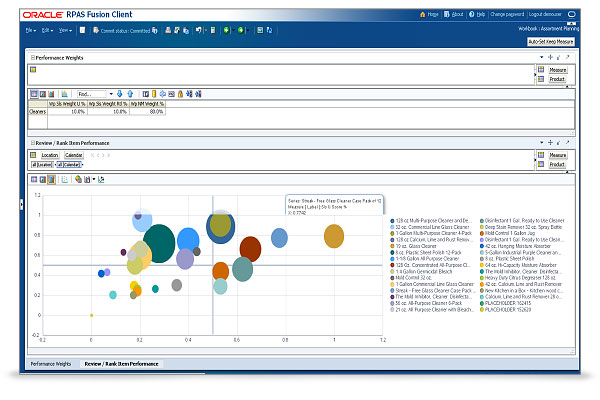Image resolution: width=600 pixels, height=400 pixels.
Task: Click inside the Find input field
Action: (91, 94)
